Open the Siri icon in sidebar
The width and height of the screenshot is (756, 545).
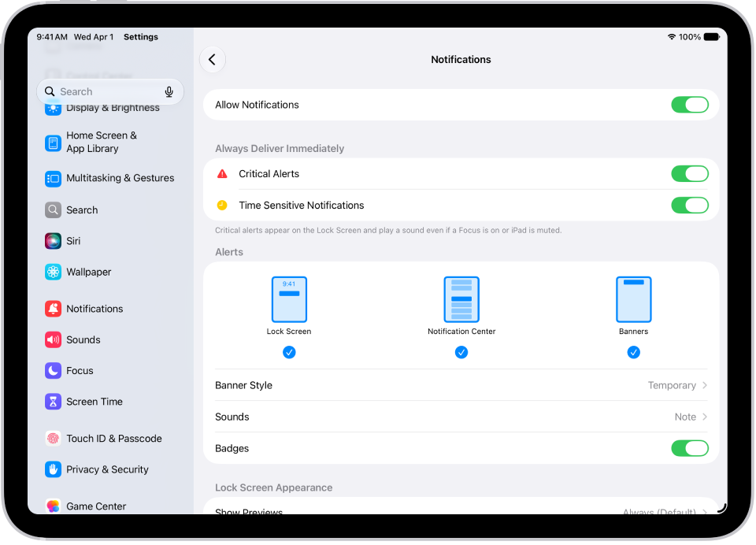[53, 241]
